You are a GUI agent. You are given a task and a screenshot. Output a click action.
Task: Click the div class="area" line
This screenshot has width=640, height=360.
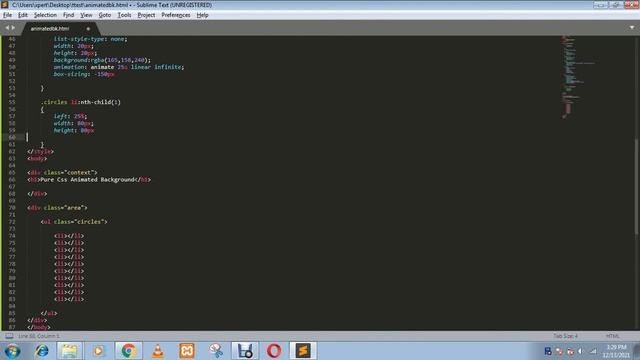57,208
